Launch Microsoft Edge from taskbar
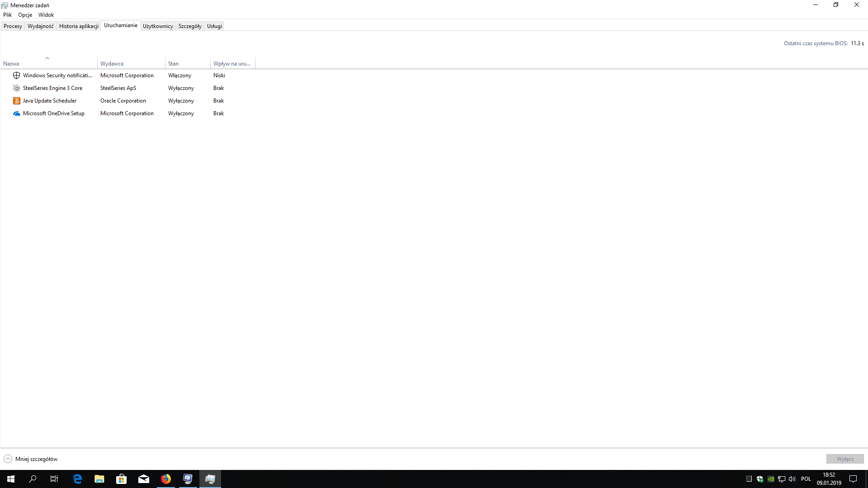The width and height of the screenshot is (868, 488). (x=77, y=479)
